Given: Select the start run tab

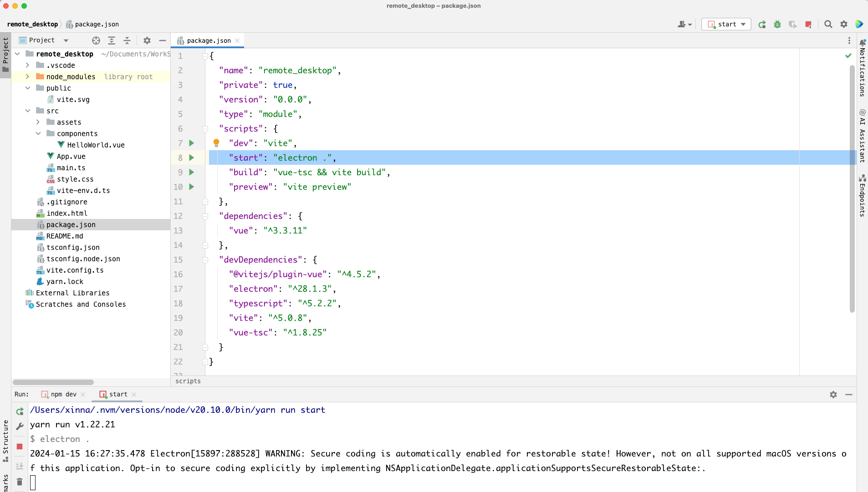Looking at the screenshot, I should coord(117,395).
